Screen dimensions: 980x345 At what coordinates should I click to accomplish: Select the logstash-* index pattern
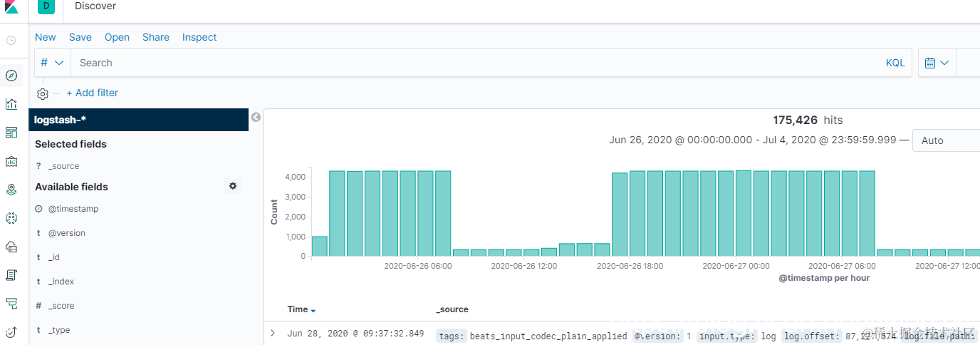click(x=139, y=120)
